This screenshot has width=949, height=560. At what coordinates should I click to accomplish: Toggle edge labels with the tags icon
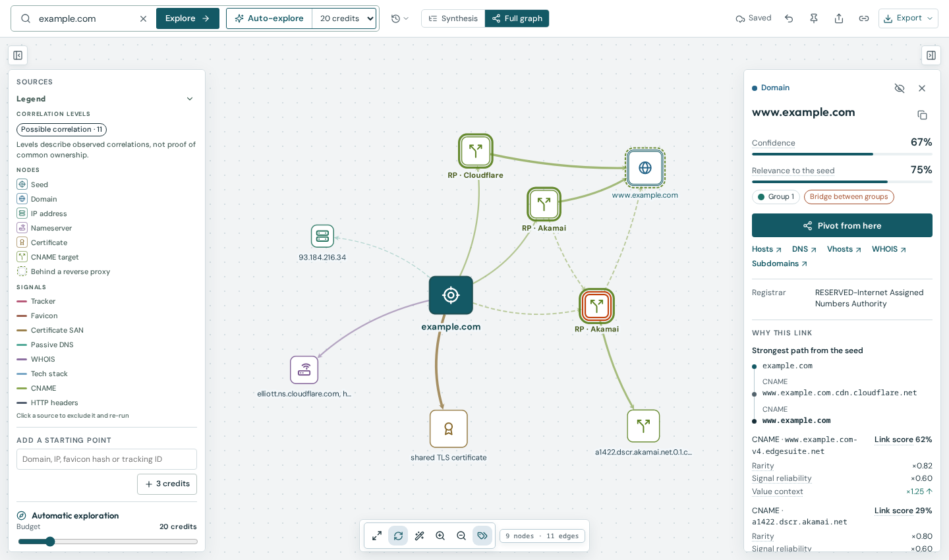click(482, 536)
